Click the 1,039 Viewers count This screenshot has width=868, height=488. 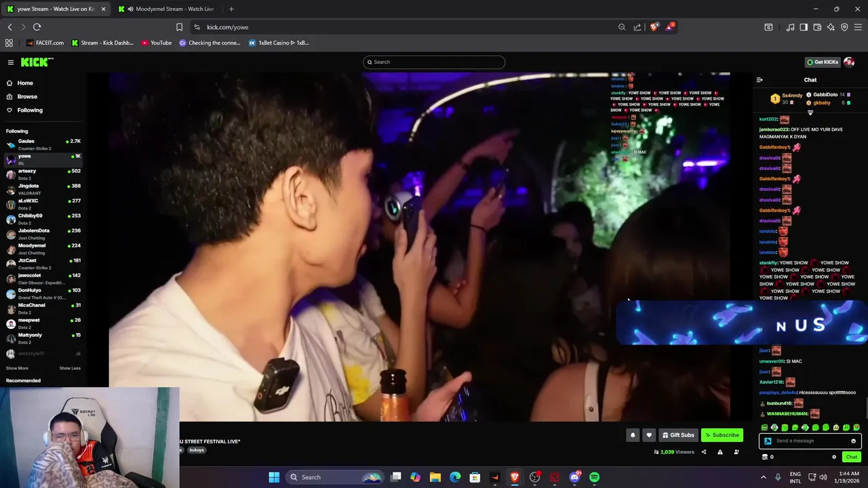(674, 452)
